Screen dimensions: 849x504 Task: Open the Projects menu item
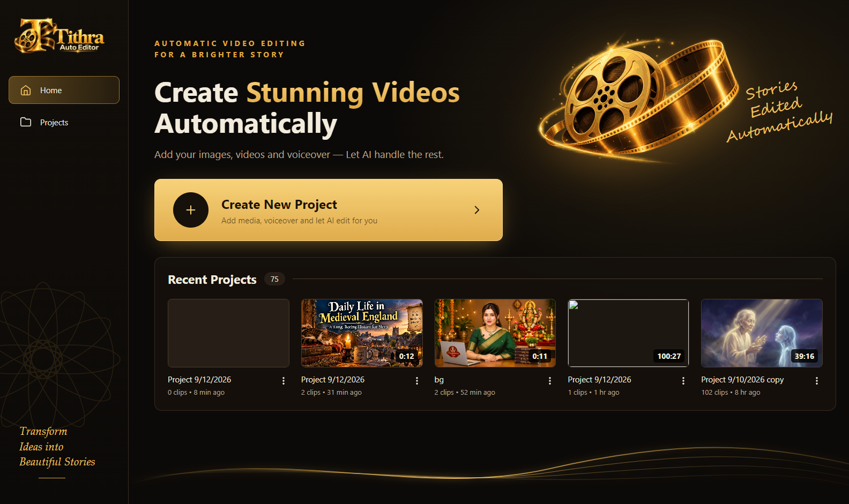pos(64,122)
